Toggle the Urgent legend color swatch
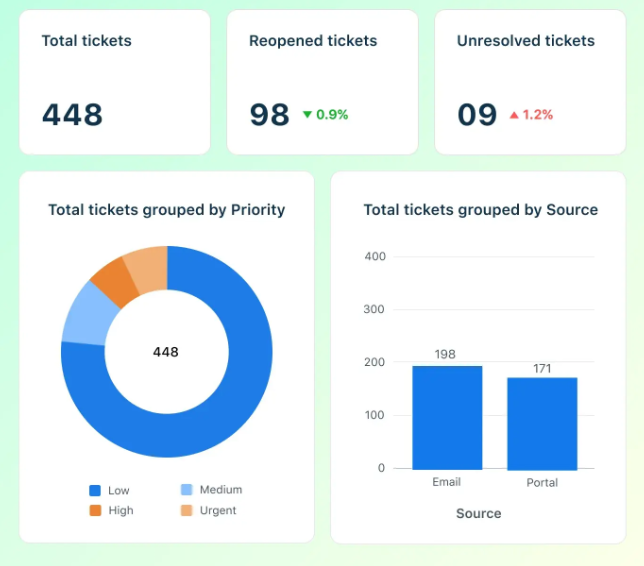 186,510
